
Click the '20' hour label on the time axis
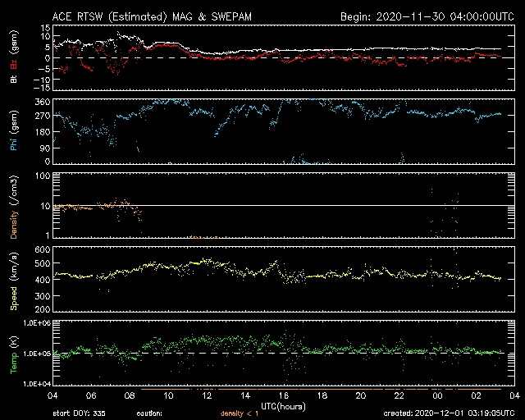tap(361, 396)
